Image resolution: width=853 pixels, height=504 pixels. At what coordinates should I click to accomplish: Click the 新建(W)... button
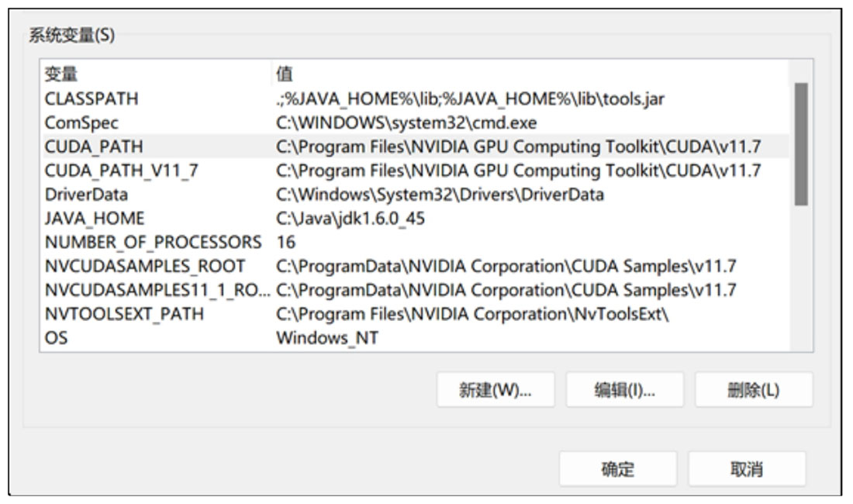pos(496,390)
